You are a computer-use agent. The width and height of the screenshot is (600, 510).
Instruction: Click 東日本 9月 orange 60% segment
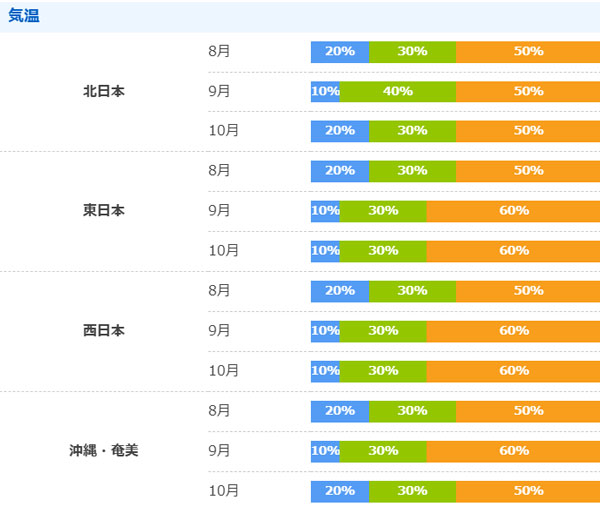click(513, 211)
